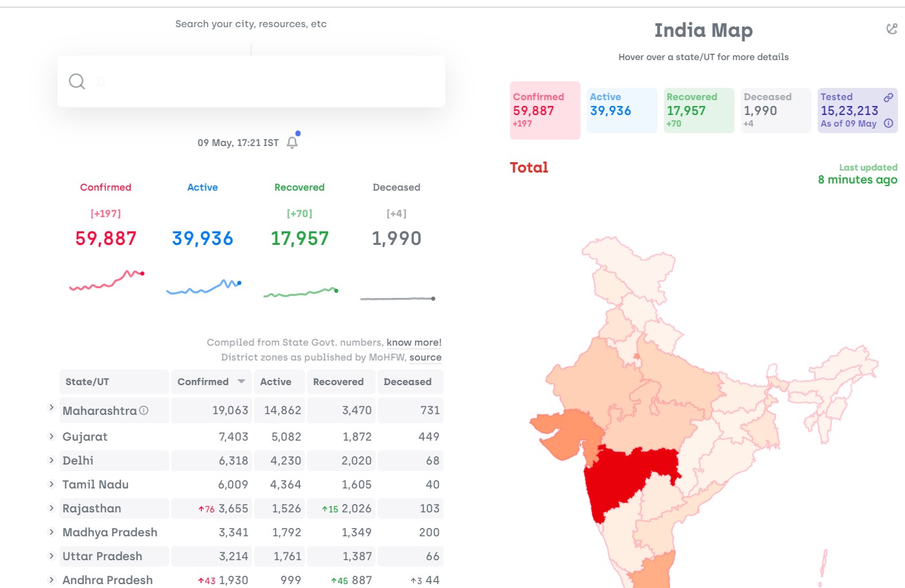The image size is (905, 588).
Task: Select the Active map statistic card
Action: click(x=622, y=110)
